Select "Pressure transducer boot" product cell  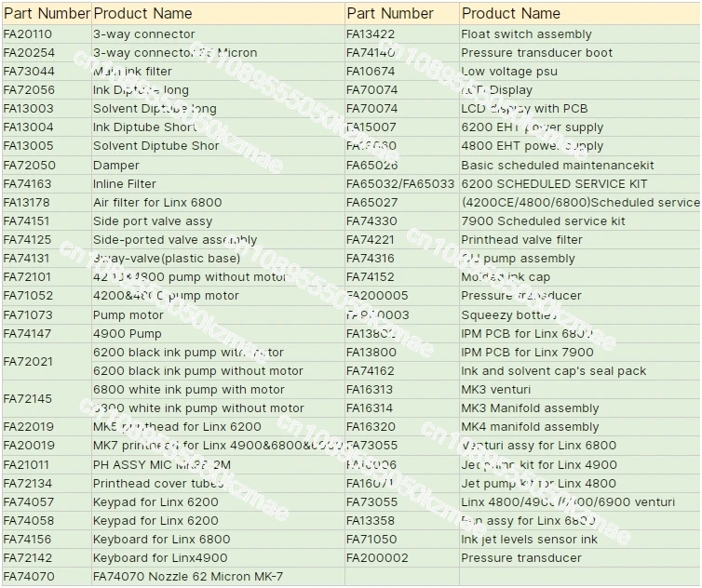(x=536, y=53)
